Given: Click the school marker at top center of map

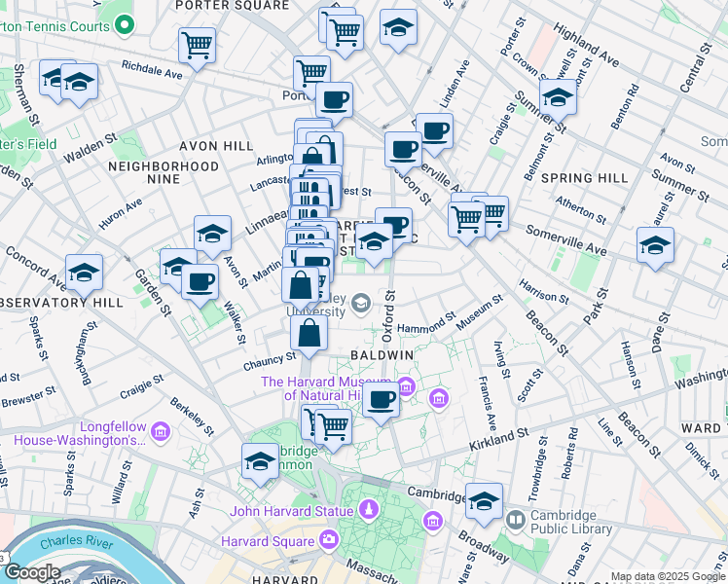Looking at the screenshot, I should coord(398,30).
